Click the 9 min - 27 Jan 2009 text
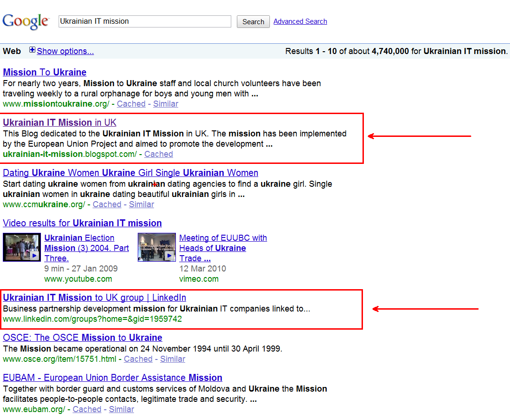 [x=81, y=269]
